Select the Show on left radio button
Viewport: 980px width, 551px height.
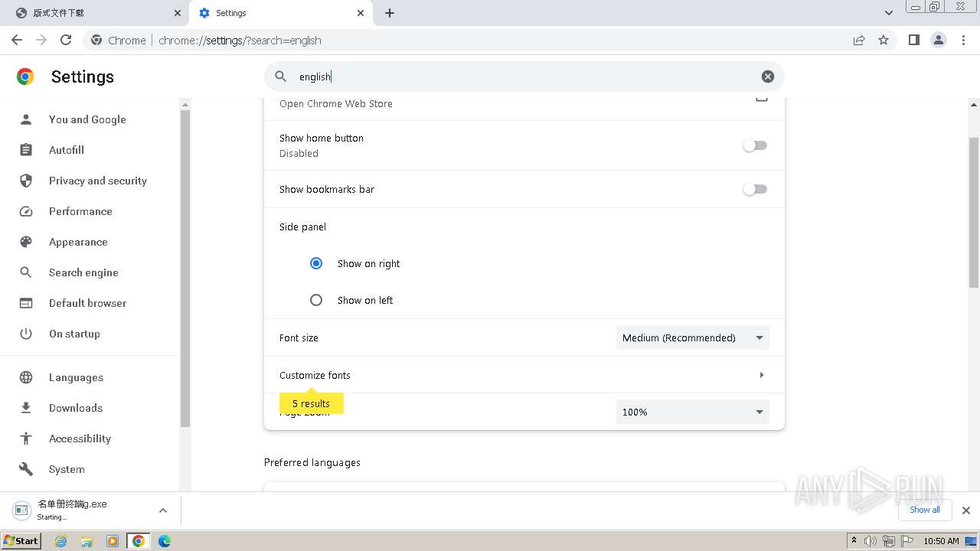click(316, 300)
